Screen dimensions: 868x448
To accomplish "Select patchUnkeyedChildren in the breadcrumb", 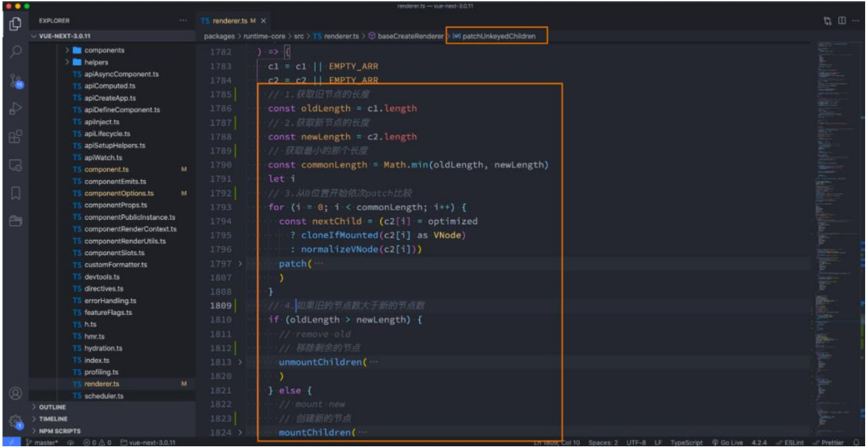I will click(498, 36).
